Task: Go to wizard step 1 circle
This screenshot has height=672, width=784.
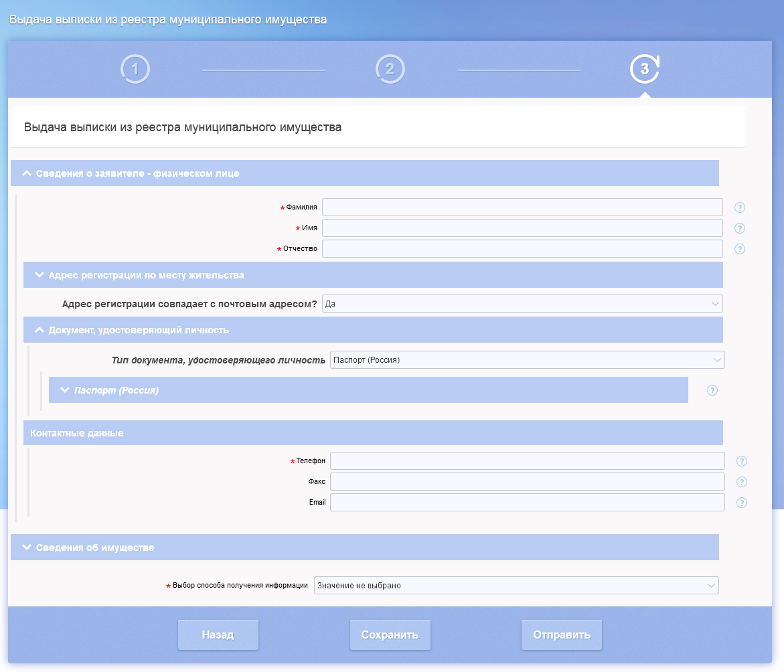Action: pyautogui.click(x=135, y=69)
